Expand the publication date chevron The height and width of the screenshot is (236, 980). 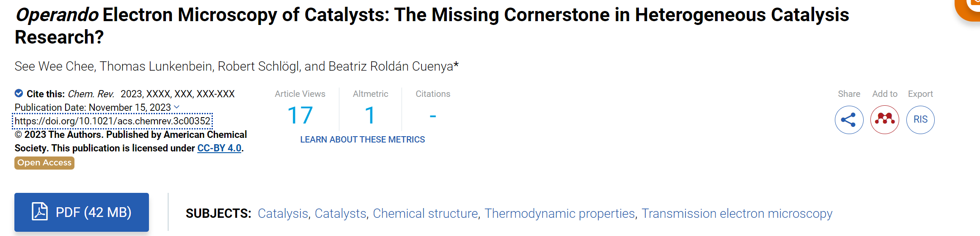[x=177, y=107]
